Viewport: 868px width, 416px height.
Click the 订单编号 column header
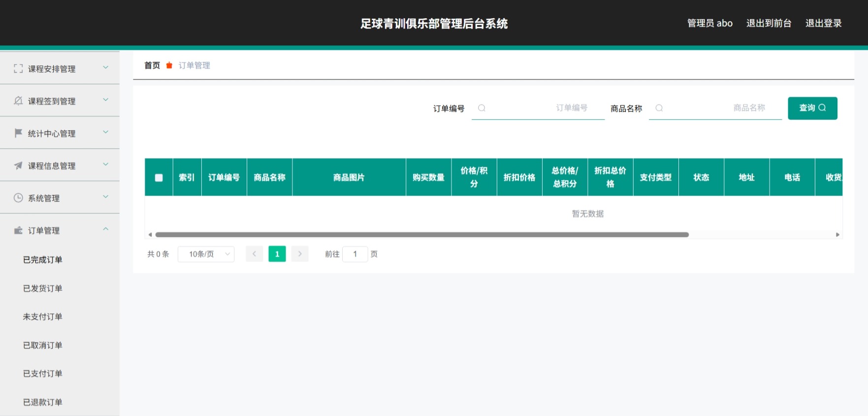tap(224, 177)
